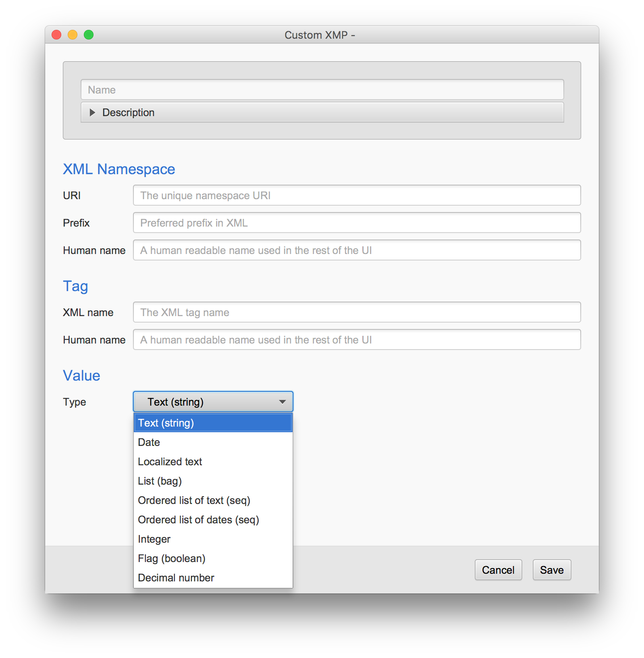This screenshot has height=658, width=644.
Task: Pick Flag (boolean) option
Action: coord(213,558)
